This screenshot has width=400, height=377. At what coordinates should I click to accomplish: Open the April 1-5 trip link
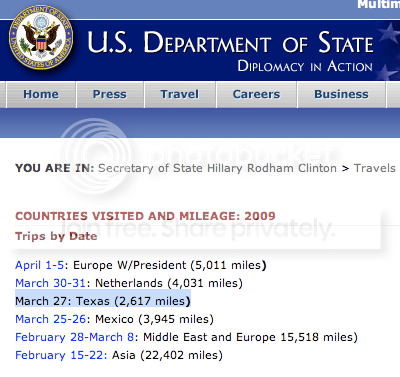point(39,265)
